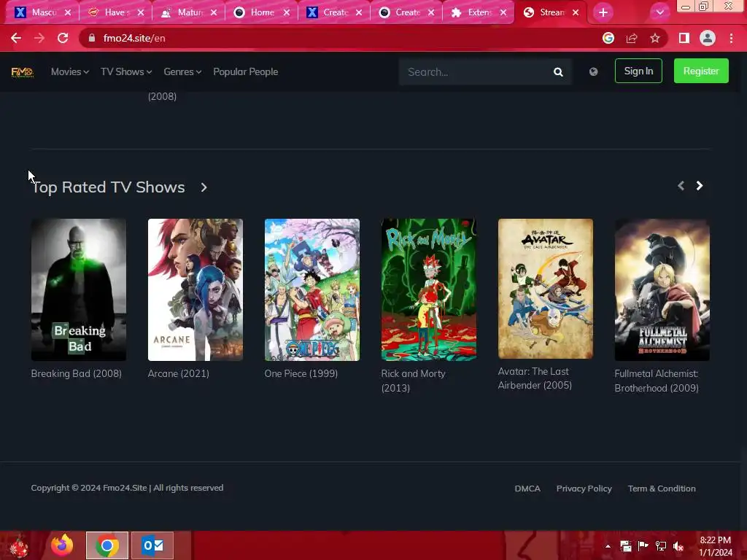This screenshot has width=747, height=560.
Task: Click Arcane (2021) title
Action: [x=179, y=374]
